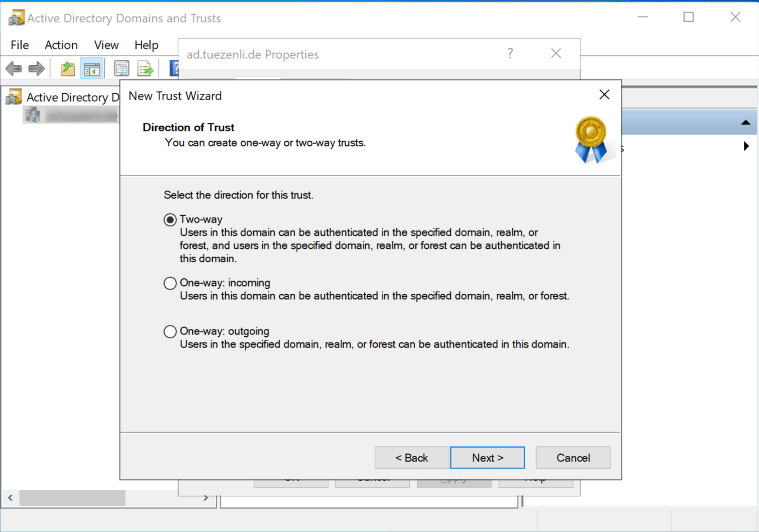Select One-way: incoming trust direction
This screenshot has height=532, width=759.
click(x=170, y=283)
